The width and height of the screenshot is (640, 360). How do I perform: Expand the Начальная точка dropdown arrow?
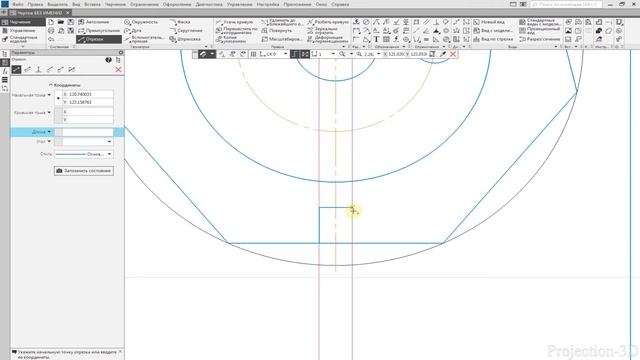tap(49, 95)
